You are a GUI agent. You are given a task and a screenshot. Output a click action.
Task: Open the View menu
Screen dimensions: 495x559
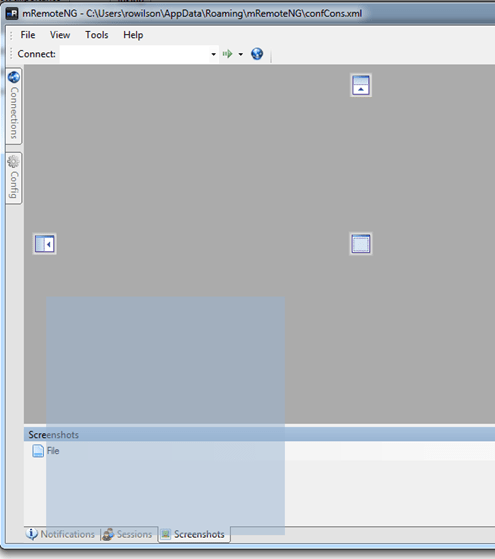pyautogui.click(x=60, y=35)
